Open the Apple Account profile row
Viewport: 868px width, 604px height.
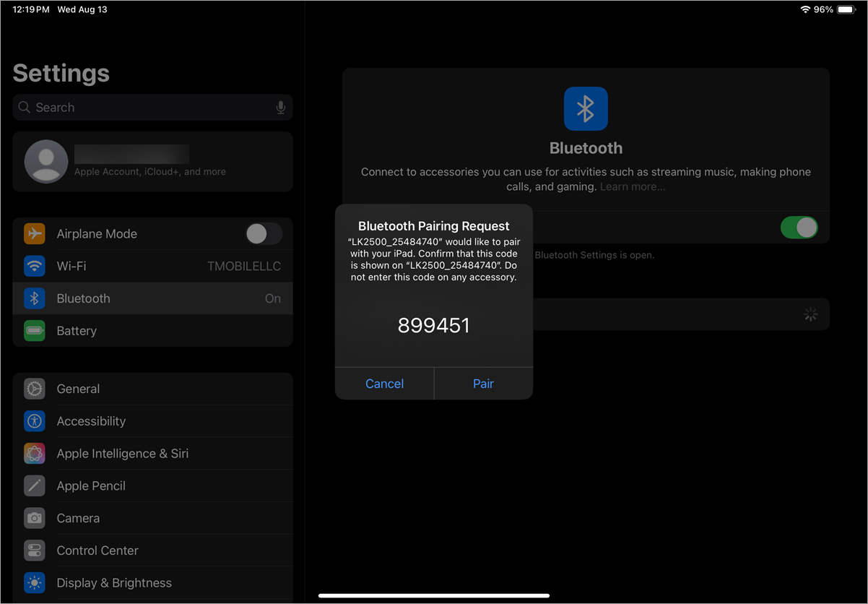click(152, 161)
